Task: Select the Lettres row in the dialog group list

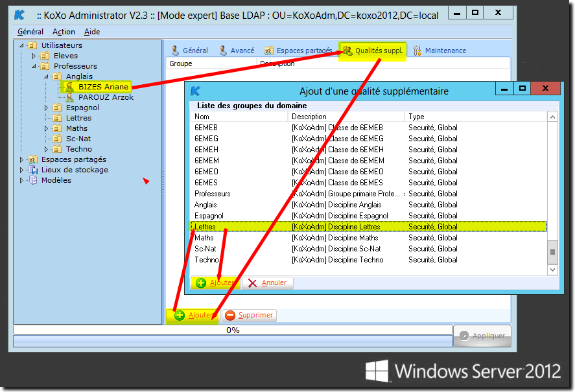Action: (x=369, y=227)
